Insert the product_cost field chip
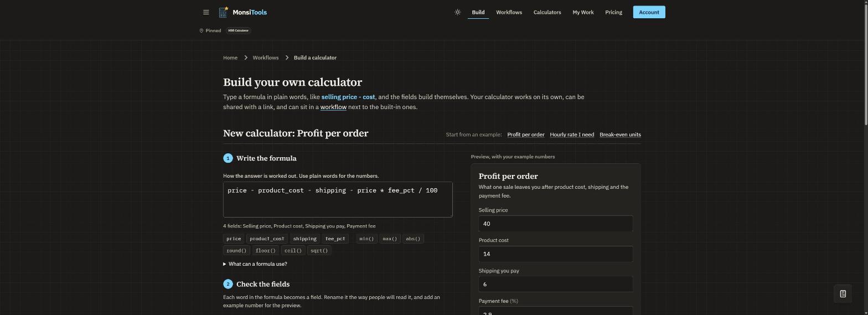The image size is (868, 315). pos(267,239)
